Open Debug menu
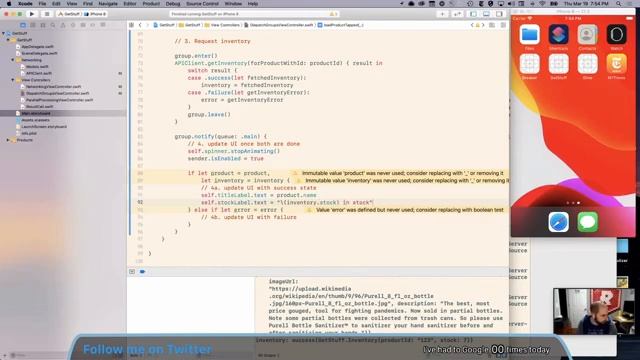Image resolution: width=640 pixels, height=360 pixels. pyautogui.click(x=173, y=4)
